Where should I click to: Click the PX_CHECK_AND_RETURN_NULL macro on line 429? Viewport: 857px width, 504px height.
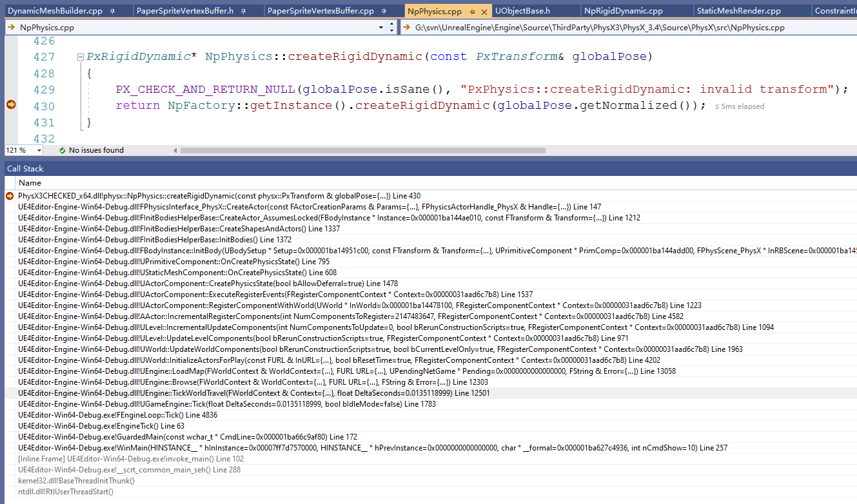point(206,89)
